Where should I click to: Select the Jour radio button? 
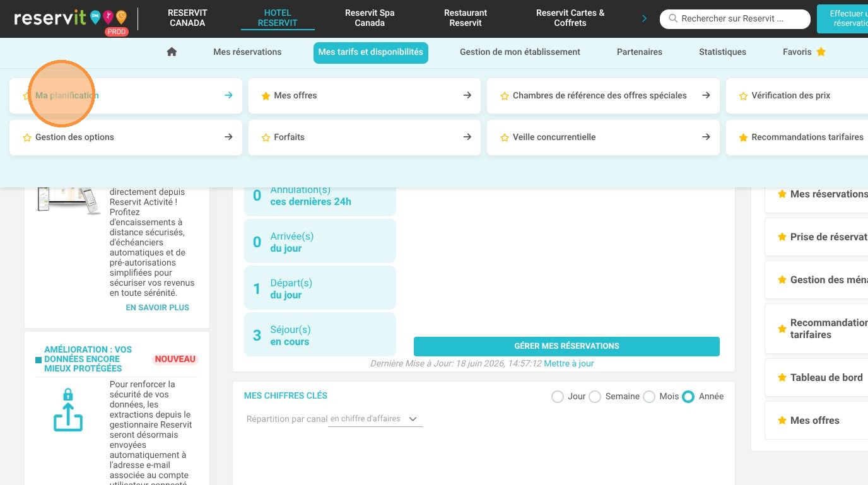(x=557, y=397)
